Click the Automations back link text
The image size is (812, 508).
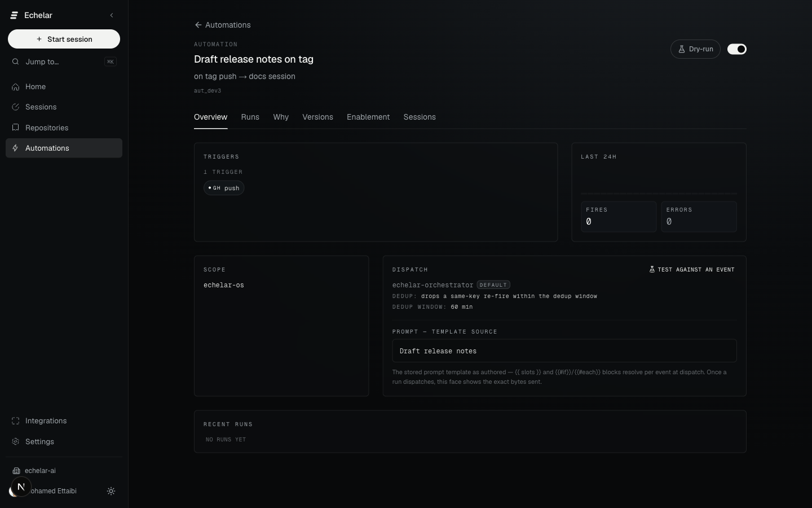pos(228,25)
